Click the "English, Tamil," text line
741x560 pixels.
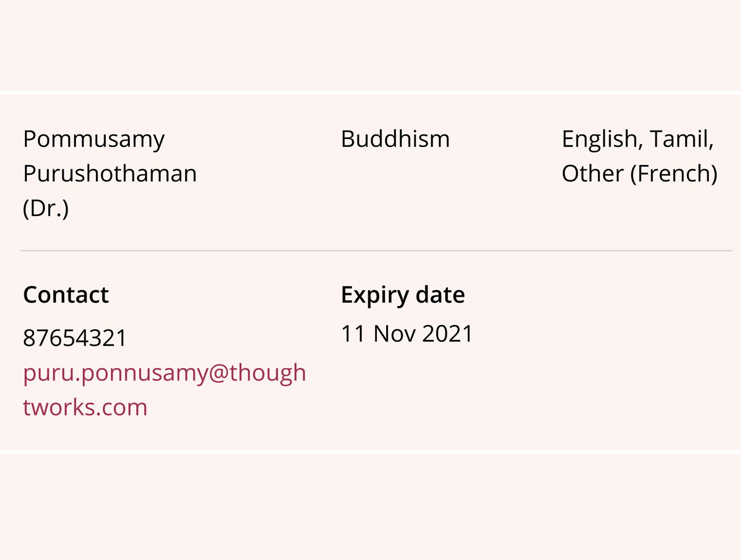[638, 139]
